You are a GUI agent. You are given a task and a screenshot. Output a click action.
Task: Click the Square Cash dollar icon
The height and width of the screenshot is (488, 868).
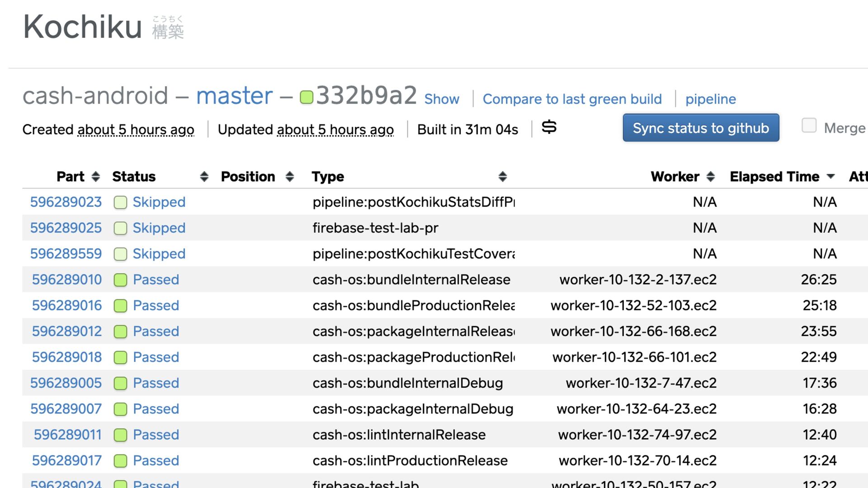[549, 127]
